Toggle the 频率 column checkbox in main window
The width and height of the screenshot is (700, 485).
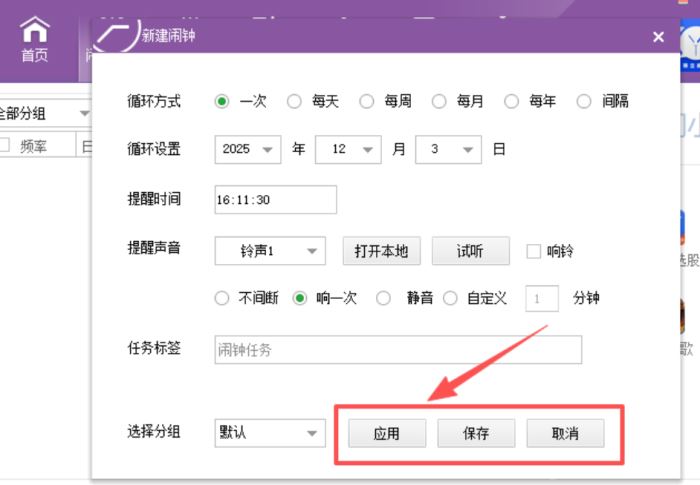(4, 144)
